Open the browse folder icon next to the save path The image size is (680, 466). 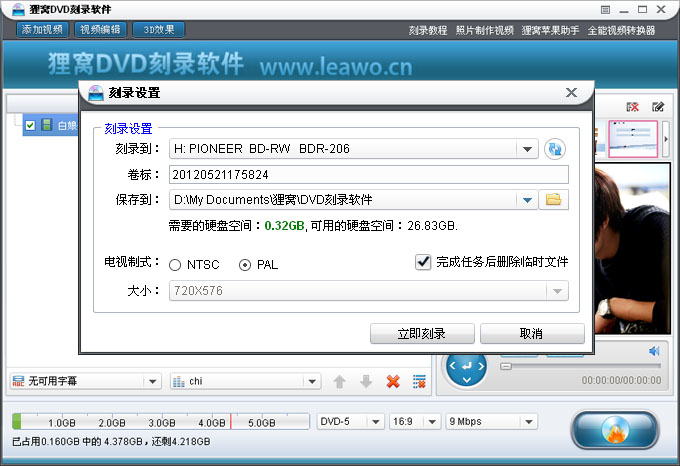click(554, 200)
